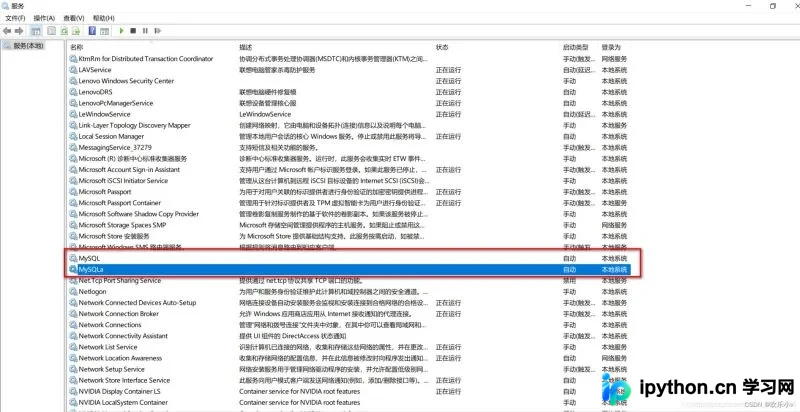Select Microsoft Storage Spaces SMP service

[122, 225]
